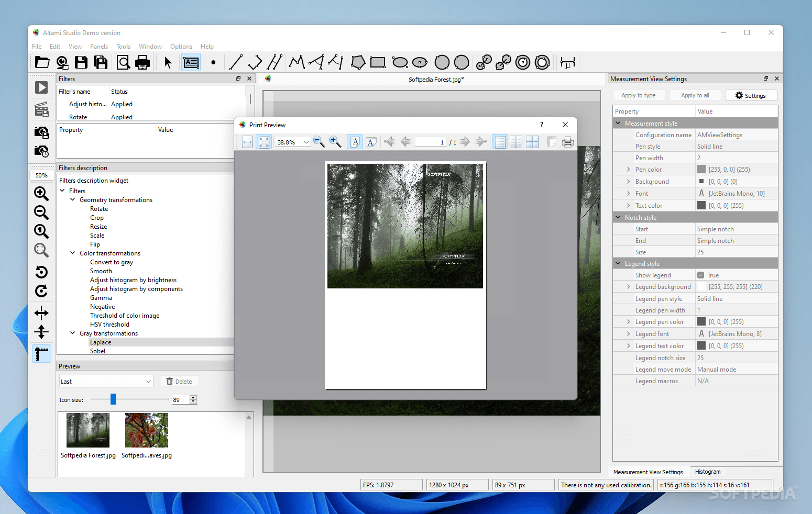Flip image horizontally from sidebar
Viewport: 812px width, 514px height.
click(41, 313)
